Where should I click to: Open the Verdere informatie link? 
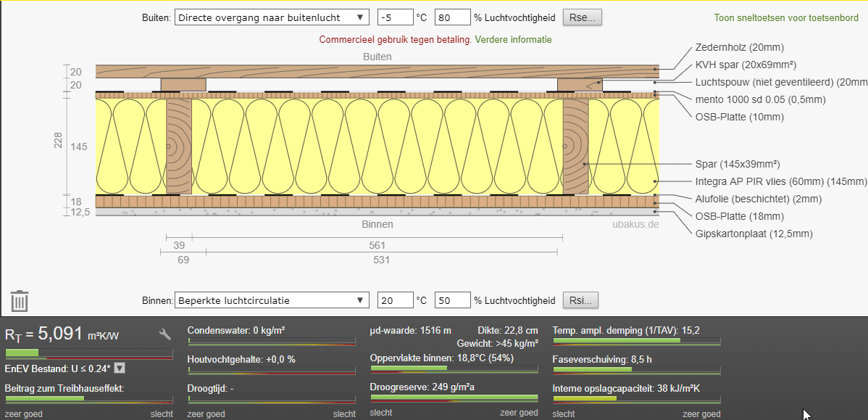[x=513, y=39]
